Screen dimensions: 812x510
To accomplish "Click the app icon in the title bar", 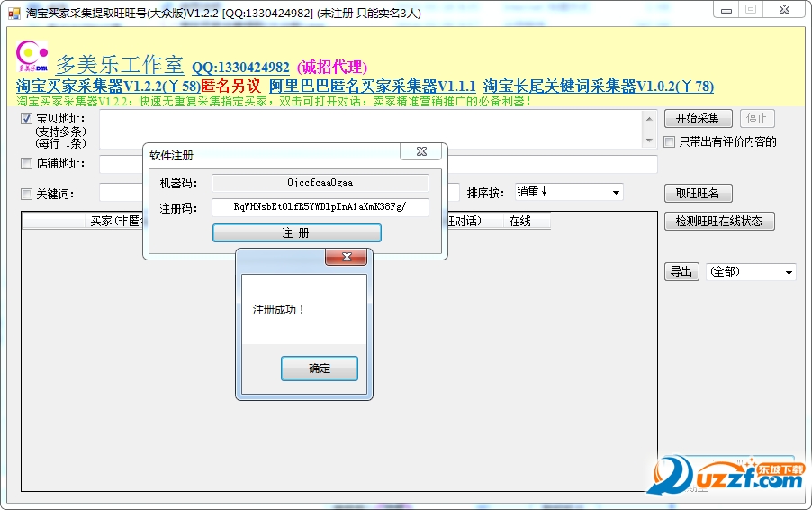I will 14,13.
